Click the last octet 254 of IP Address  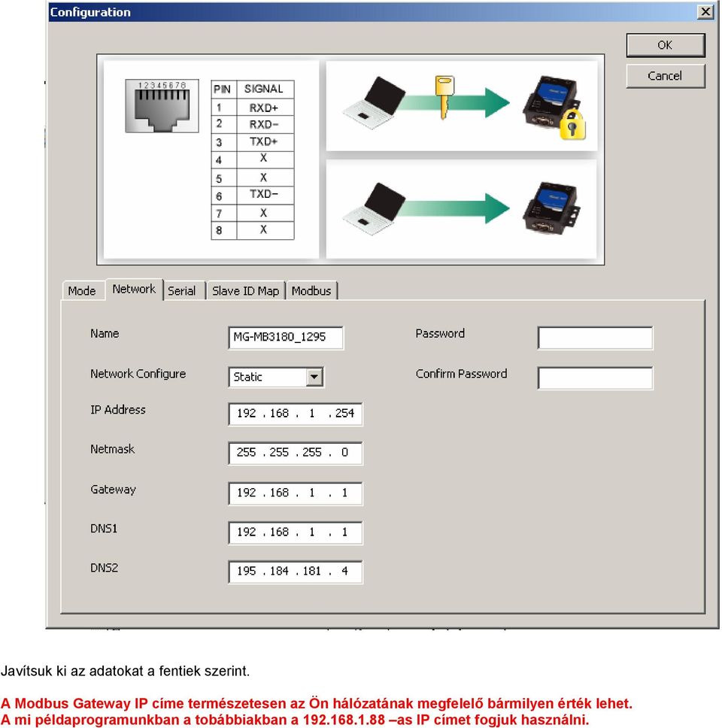[x=344, y=413]
